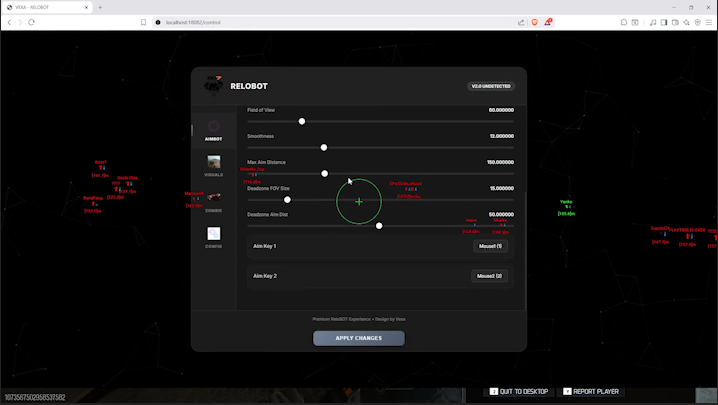
Task: Click the Aim Key 1 Mouse1 binding
Action: 489,246
